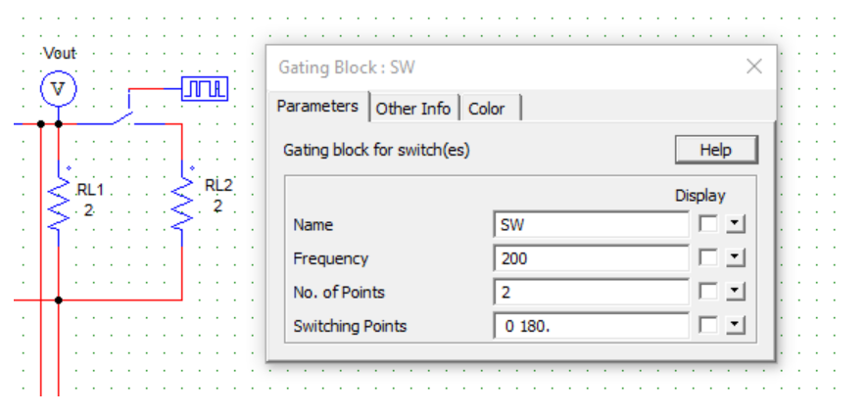The width and height of the screenshot is (868, 414).
Task: Toggle display checkbox for Frequency
Action: point(708,257)
